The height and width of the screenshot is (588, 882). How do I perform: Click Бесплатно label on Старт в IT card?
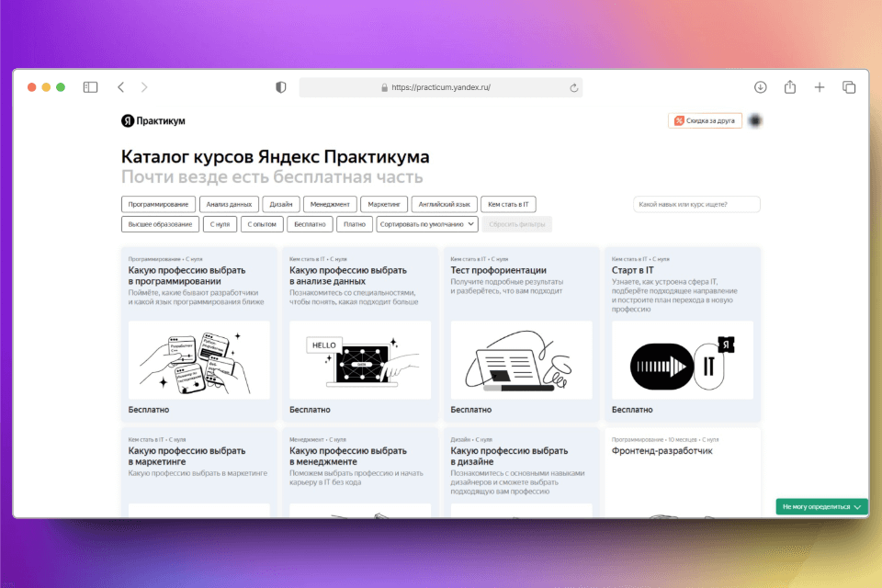632,410
